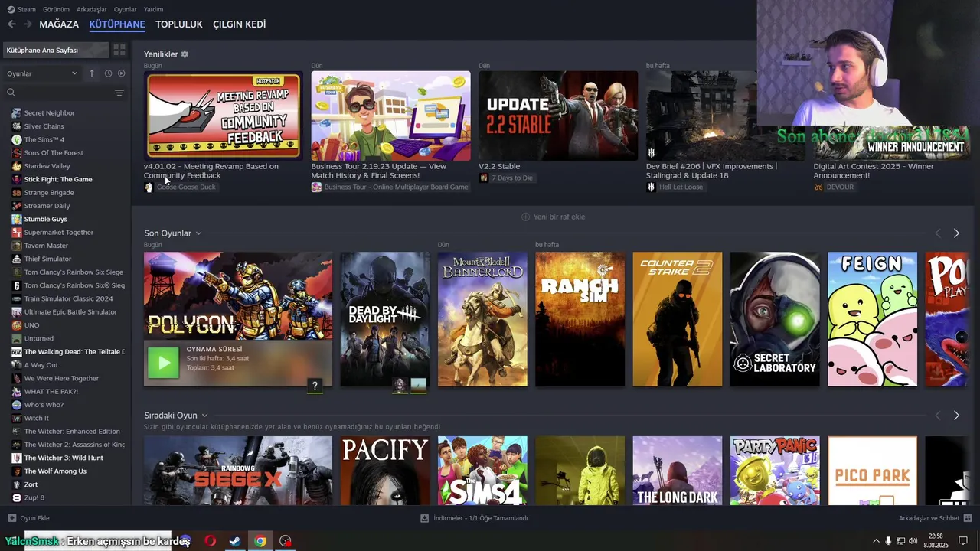Open the Oyunlar menu
The image size is (980, 551).
[x=125, y=9]
